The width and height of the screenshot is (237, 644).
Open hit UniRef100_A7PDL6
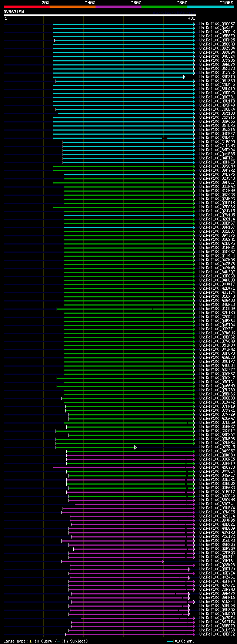[217, 32]
